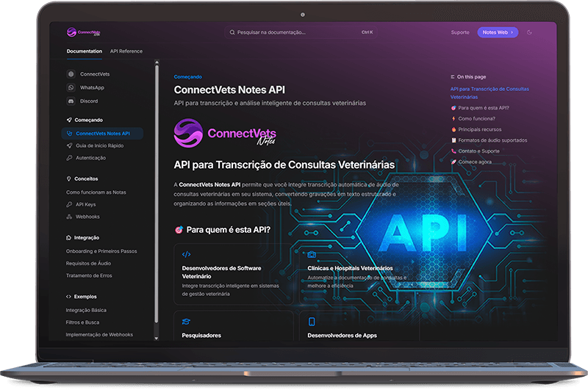Click the globe icon beside ConnectVets

(x=71, y=74)
